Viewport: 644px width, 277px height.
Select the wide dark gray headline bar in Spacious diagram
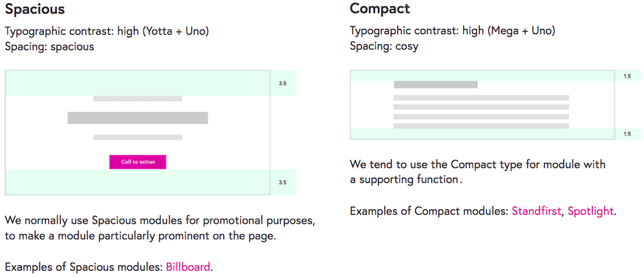click(x=137, y=118)
